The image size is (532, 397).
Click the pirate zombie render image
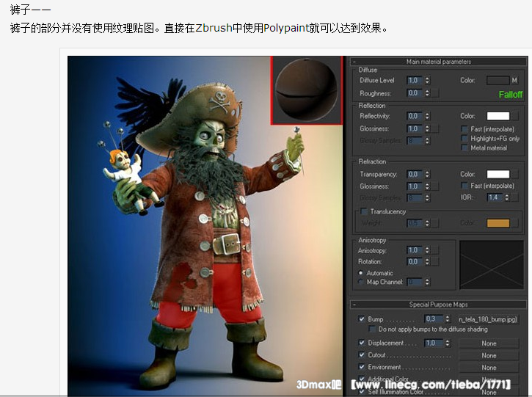coord(205,226)
